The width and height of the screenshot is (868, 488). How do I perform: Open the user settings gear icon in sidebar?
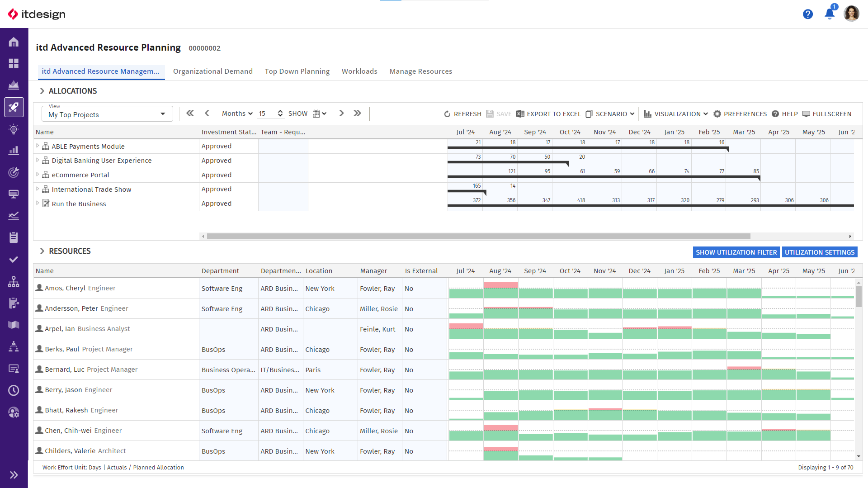click(x=14, y=412)
